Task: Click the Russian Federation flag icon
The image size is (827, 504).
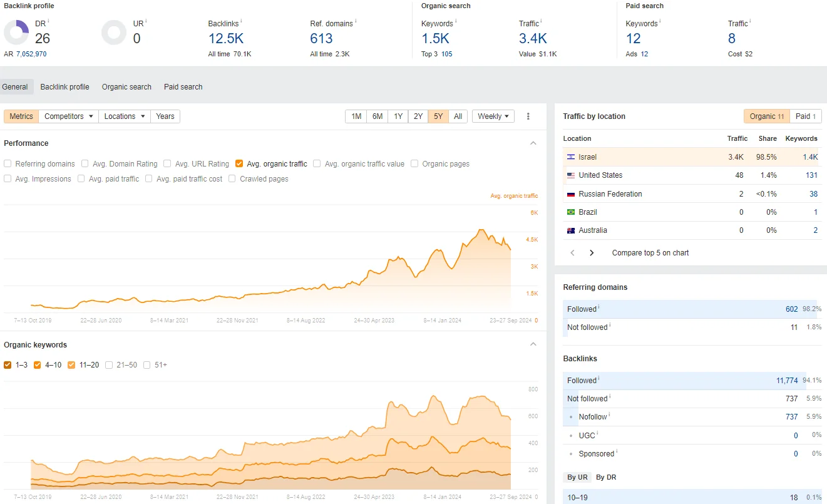Action: tap(571, 194)
